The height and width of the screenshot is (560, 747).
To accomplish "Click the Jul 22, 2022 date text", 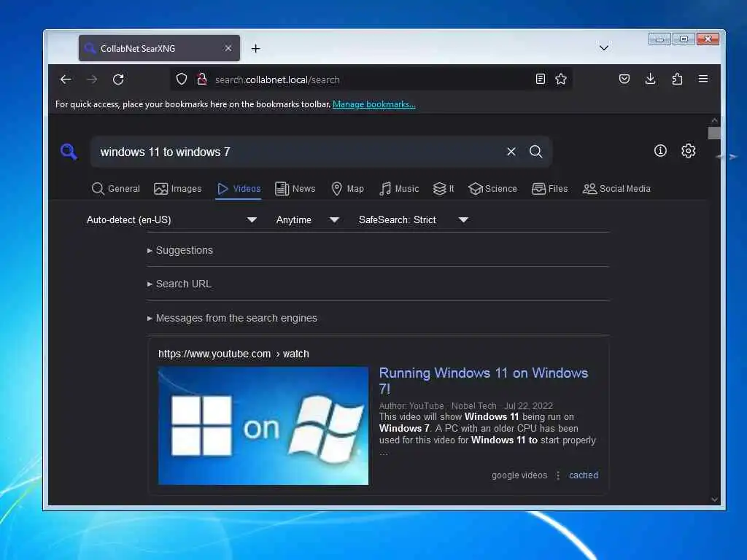I will pos(528,405).
